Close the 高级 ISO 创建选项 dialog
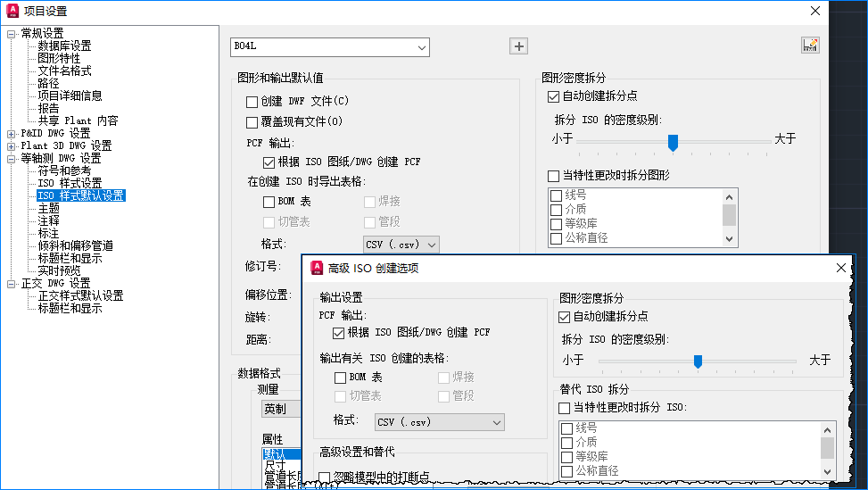This screenshot has height=490, width=868. (841, 268)
